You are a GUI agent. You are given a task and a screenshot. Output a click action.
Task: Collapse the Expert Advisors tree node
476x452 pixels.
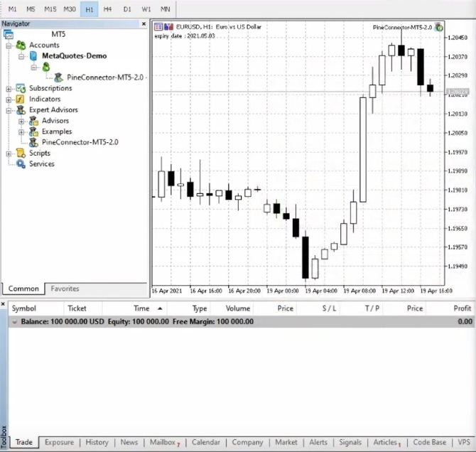pyautogui.click(x=9, y=111)
